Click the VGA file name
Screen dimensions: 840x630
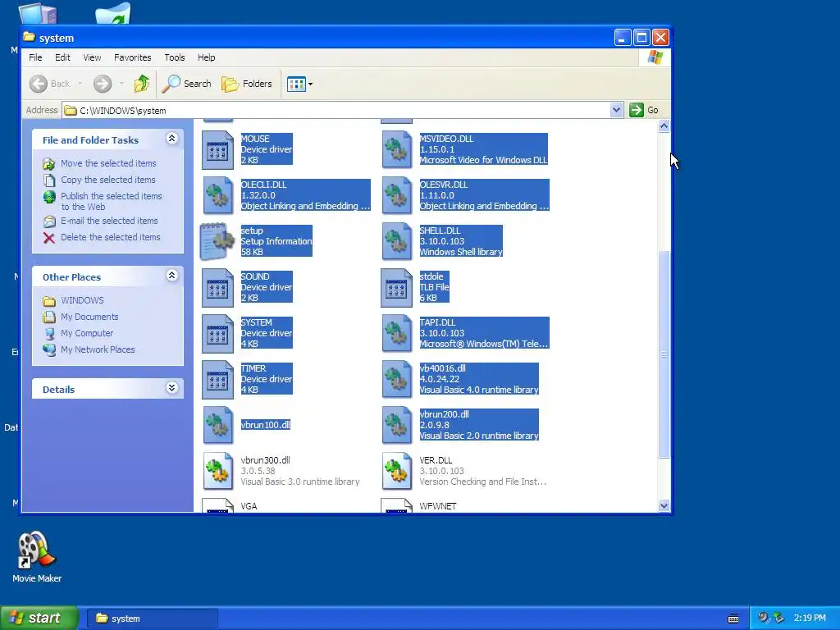[x=249, y=506]
